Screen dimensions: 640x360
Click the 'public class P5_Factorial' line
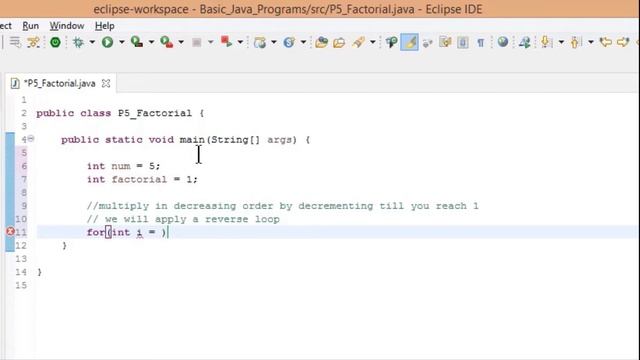pos(120,113)
